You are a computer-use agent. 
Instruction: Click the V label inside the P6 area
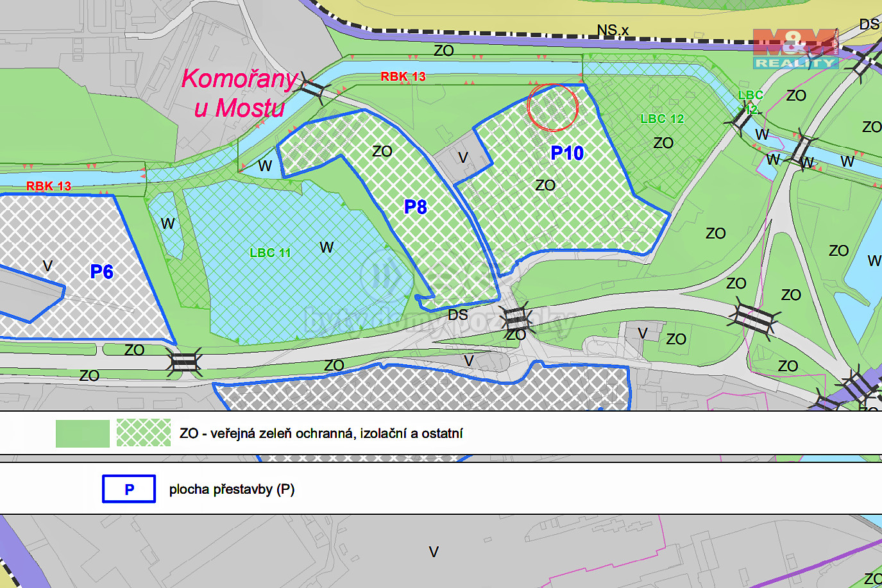(47, 266)
